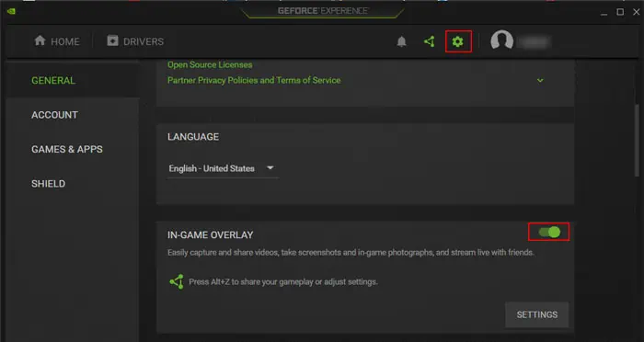This screenshot has height=342, width=644.
Task: Click the NVIDIA logo in title bar
Action: pyautogui.click(x=11, y=11)
